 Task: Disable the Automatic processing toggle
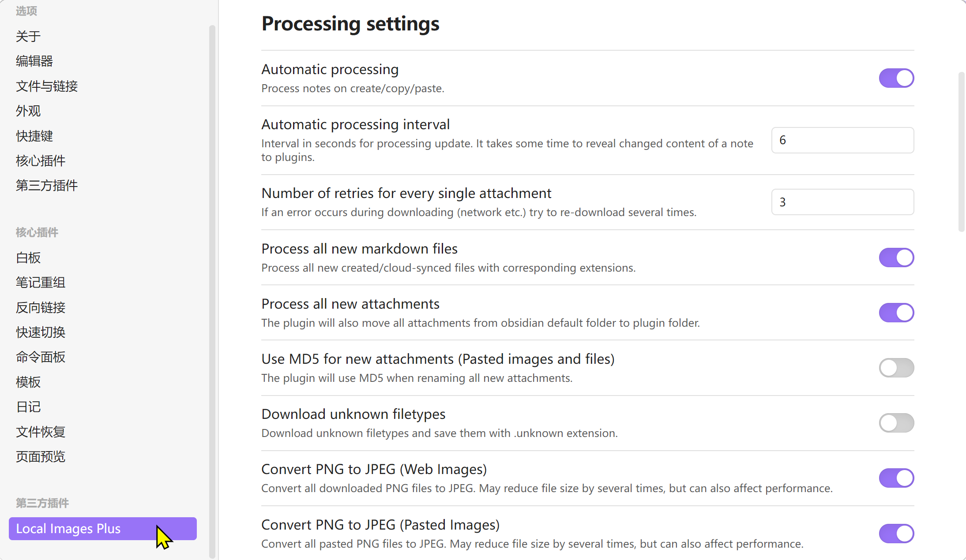point(896,78)
